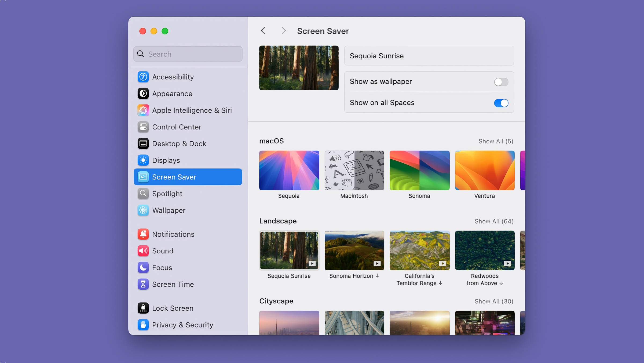Screen dimensions: 644x363
Task: Open the Spotlight magnifier icon
Action: pos(143,193)
